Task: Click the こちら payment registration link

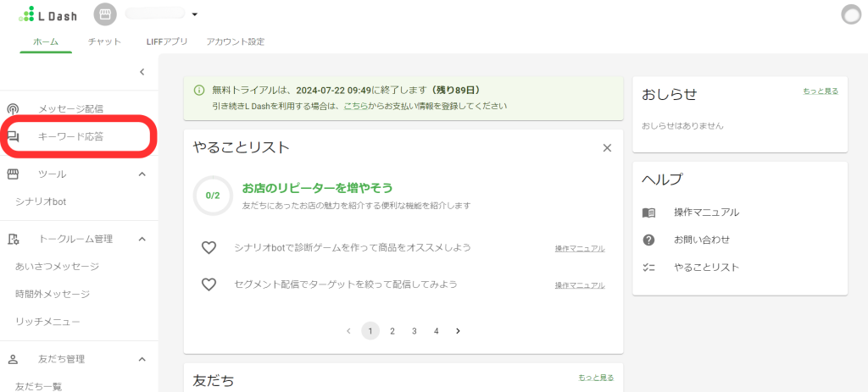Action: (354, 106)
